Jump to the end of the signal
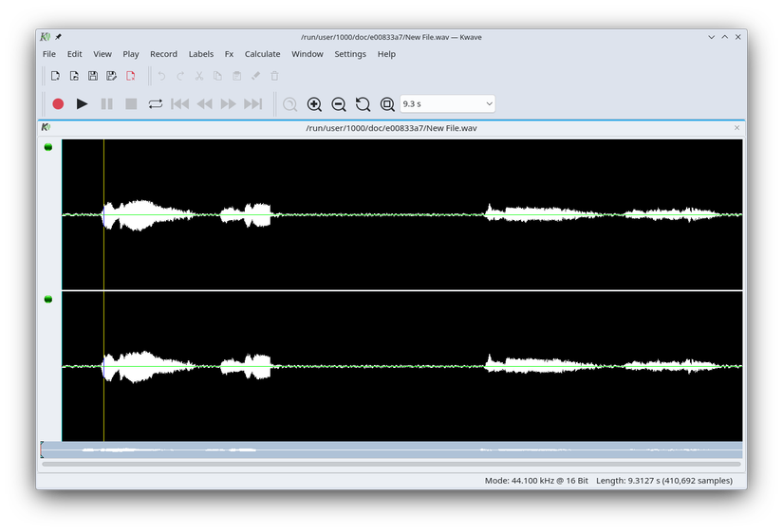The height and width of the screenshot is (532, 783). 252,103
